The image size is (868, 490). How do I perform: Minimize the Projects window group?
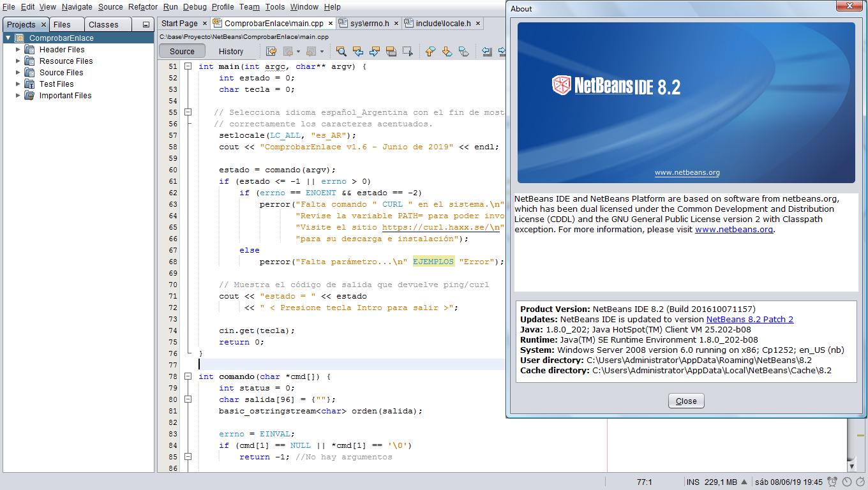coord(146,25)
